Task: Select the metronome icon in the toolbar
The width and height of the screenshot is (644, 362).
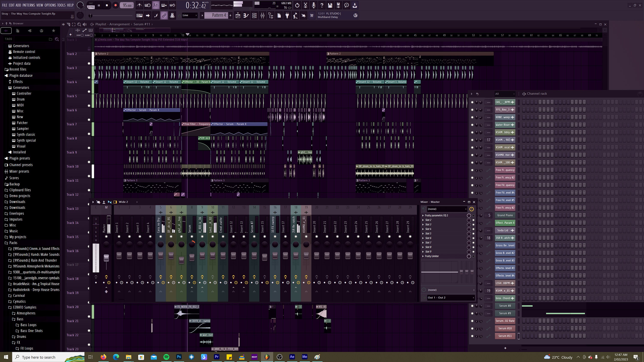Action: pyautogui.click(x=140, y=5)
